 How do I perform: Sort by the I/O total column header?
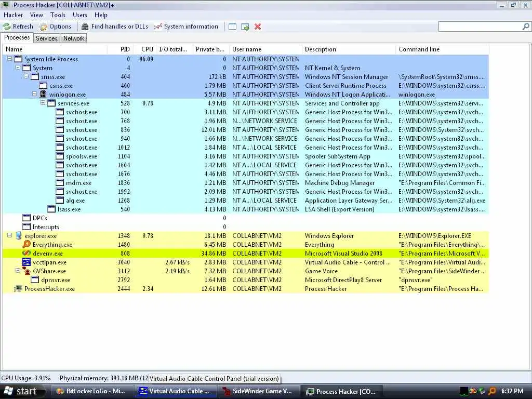tap(175, 49)
